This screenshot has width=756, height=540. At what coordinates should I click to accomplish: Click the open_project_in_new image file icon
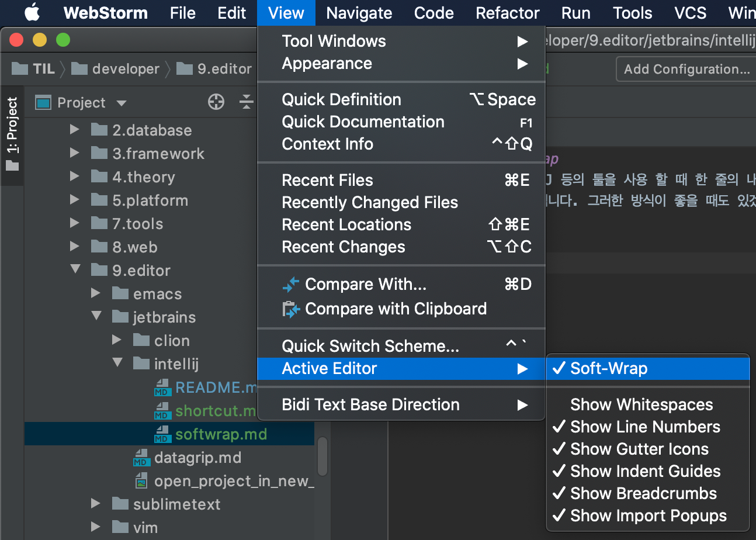click(x=141, y=481)
